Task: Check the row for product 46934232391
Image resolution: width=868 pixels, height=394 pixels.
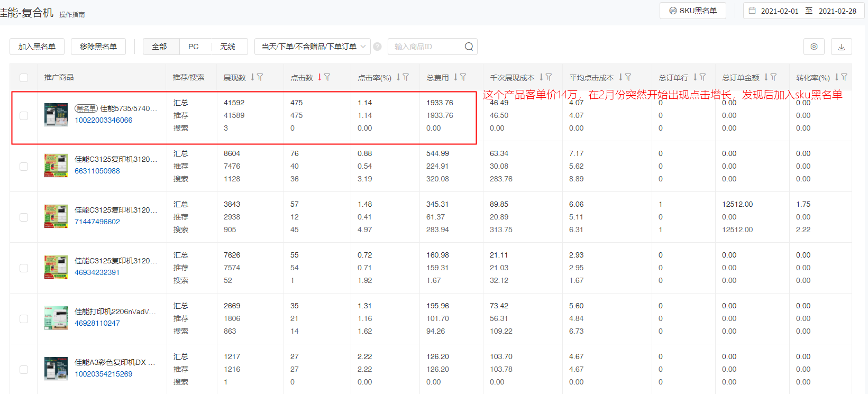Action: point(24,268)
